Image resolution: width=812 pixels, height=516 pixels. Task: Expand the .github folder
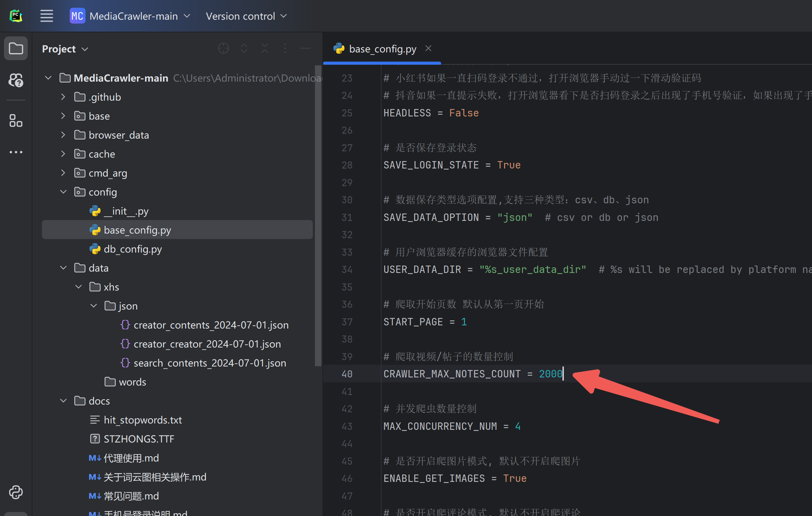(63, 97)
